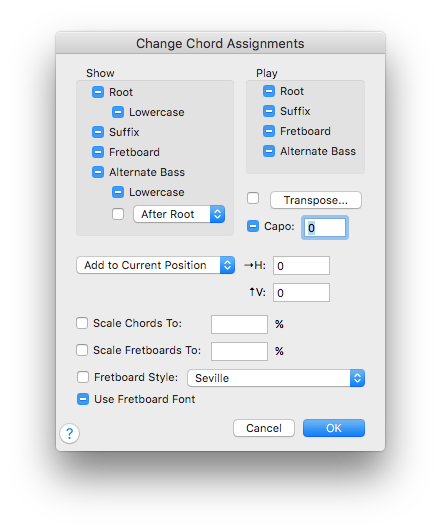Viewport: 441px width, 531px height.
Task: Toggle Show Alternate Bass checkbox
Action: (98, 172)
